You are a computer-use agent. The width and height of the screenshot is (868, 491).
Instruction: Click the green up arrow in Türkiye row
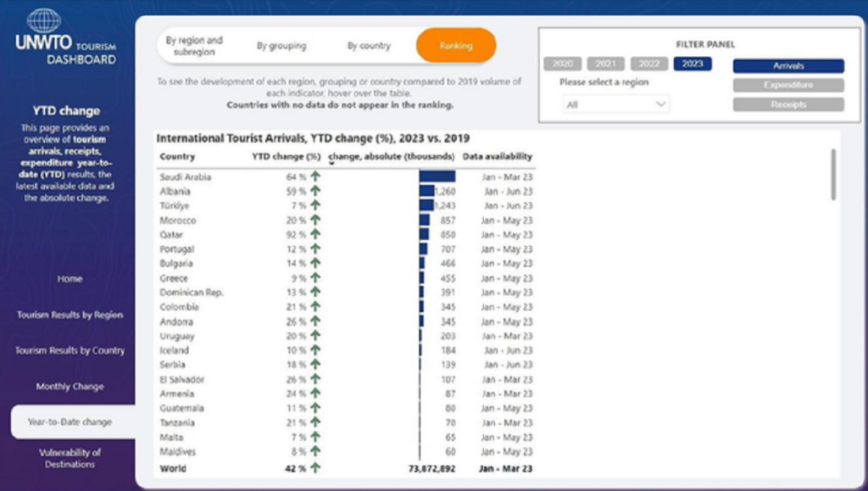point(315,205)
